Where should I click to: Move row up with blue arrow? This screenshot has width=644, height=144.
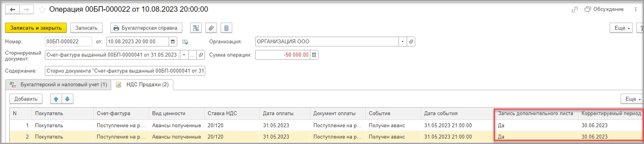[56, 99]
